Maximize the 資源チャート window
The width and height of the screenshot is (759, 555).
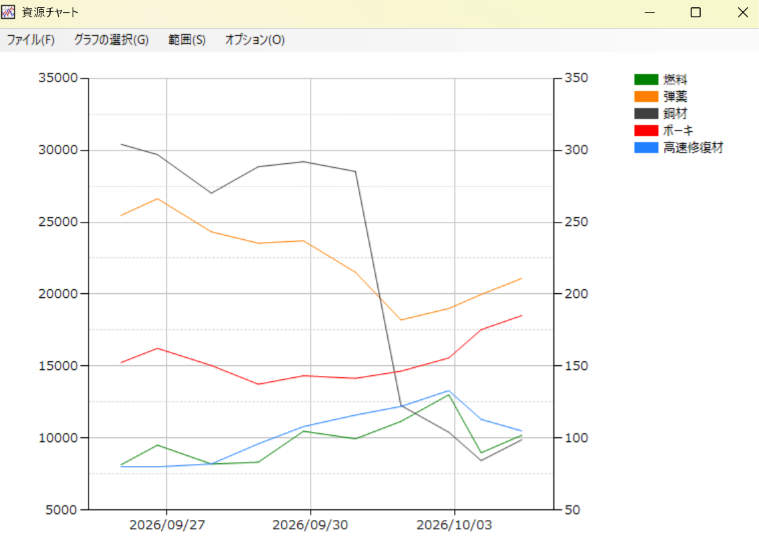coord(696,13)
